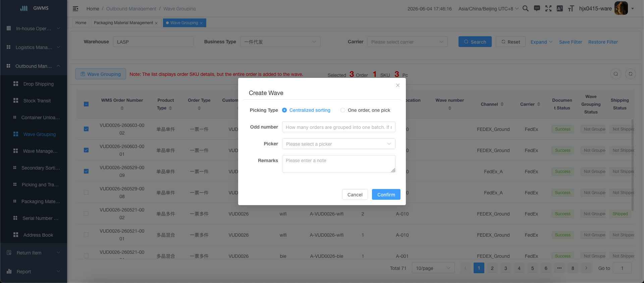644x283 pixels.
Task: Open Wave Management in sidebar
Action: [x=34, y=151]
